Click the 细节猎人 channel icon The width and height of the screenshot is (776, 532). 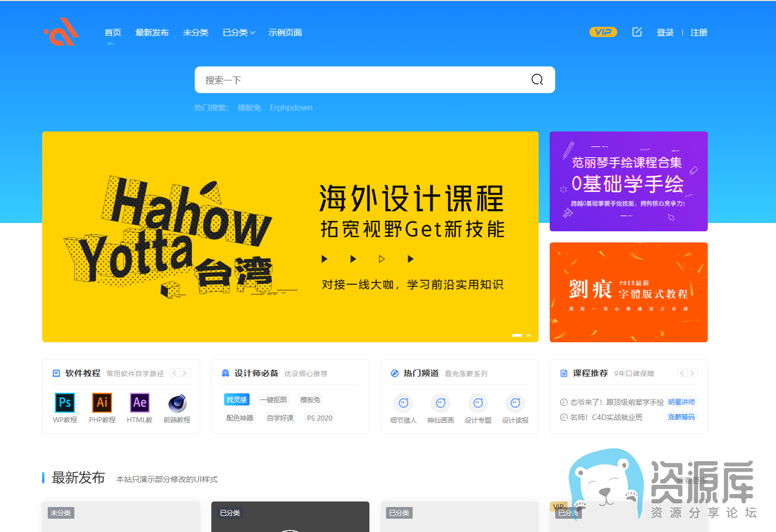pyautogui.click(x=403, y=403)
